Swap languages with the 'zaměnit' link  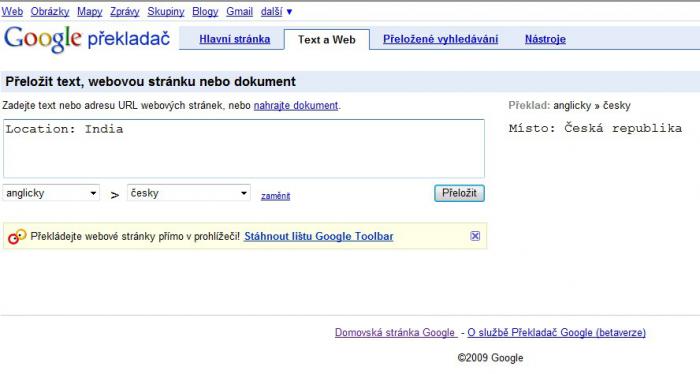[x=275, y=196]
